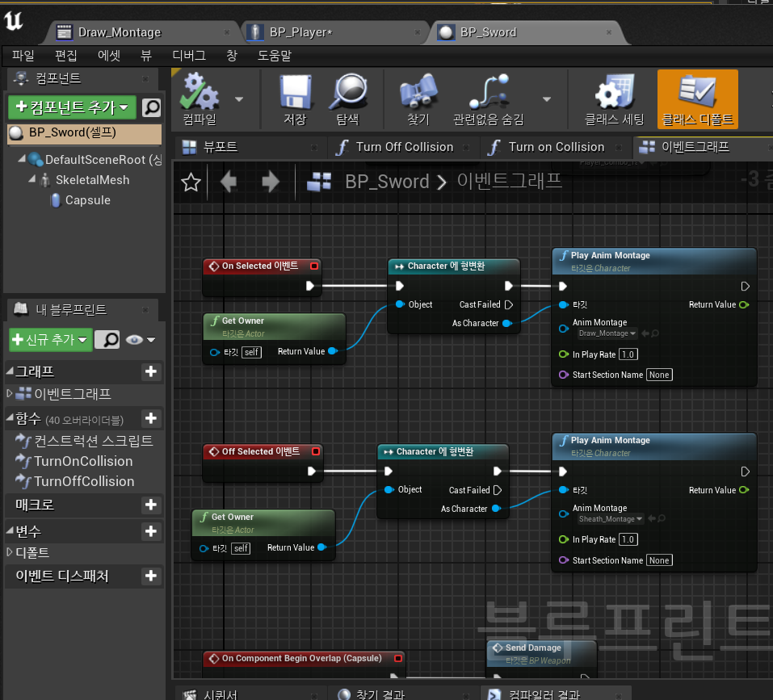Expand the 이벤트그래프 tree entry

[x=10, y=393]
